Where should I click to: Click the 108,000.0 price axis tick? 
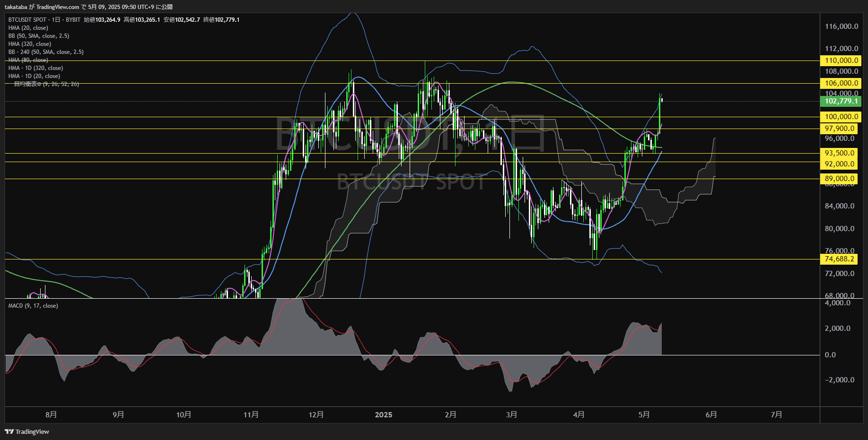tap(842, 71)
